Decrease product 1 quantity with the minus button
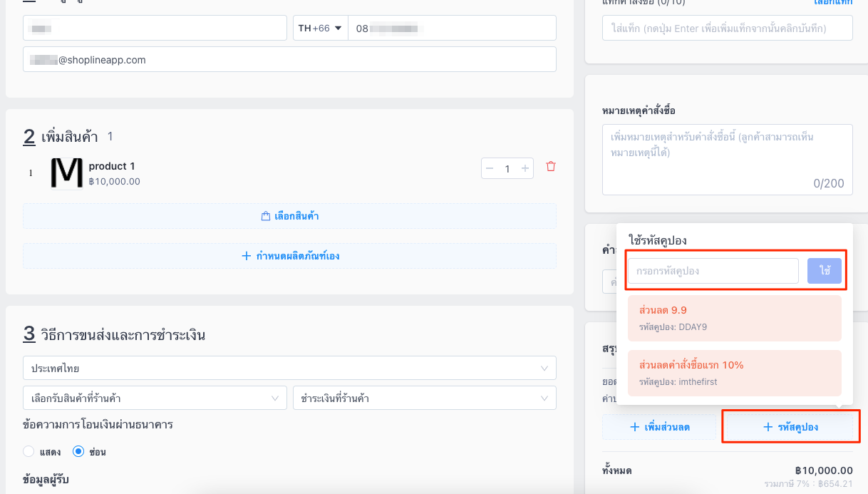 pyautogui.click(x=490, y=169)
